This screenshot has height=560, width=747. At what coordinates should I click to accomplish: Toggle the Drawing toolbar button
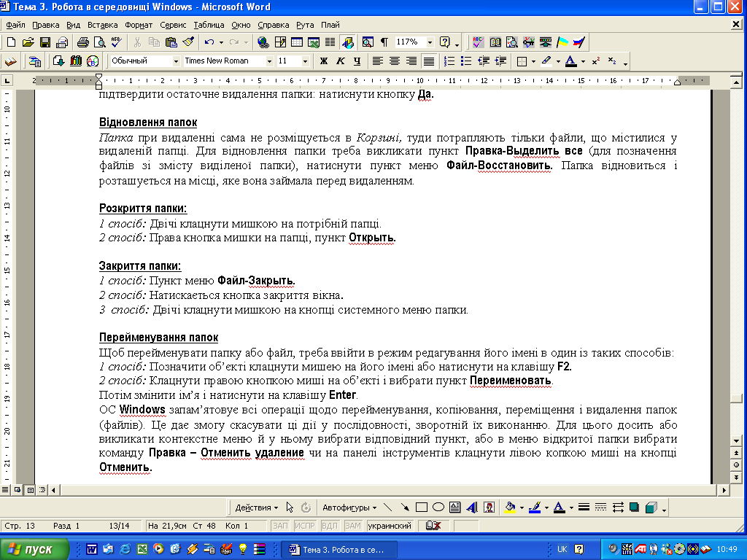348,42
